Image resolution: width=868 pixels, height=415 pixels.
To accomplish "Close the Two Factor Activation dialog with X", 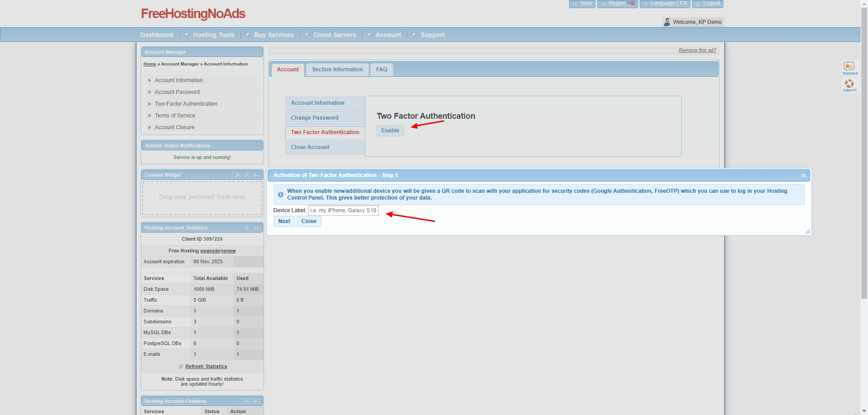I will (x=803, y=176).
